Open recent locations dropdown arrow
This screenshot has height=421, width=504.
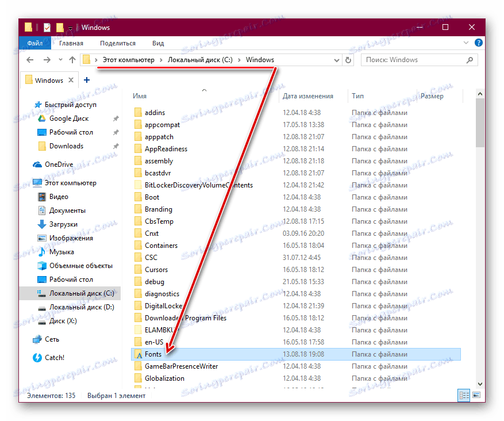[60, 60]
